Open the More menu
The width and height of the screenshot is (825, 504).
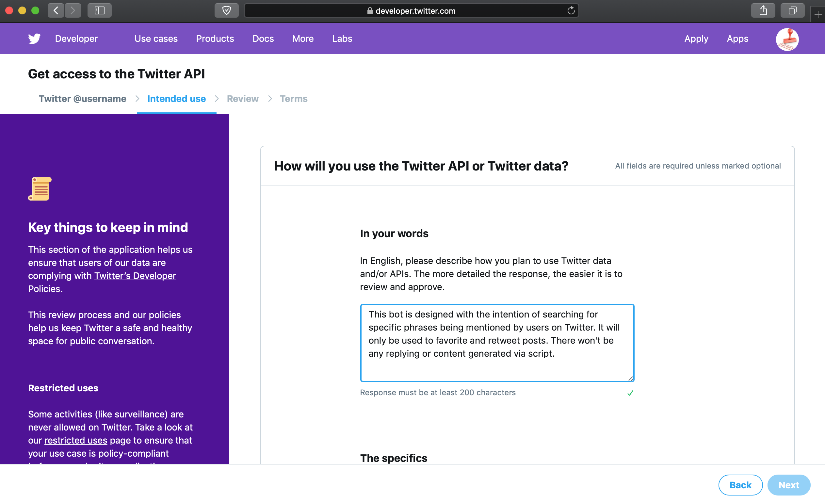click(303, 39)
